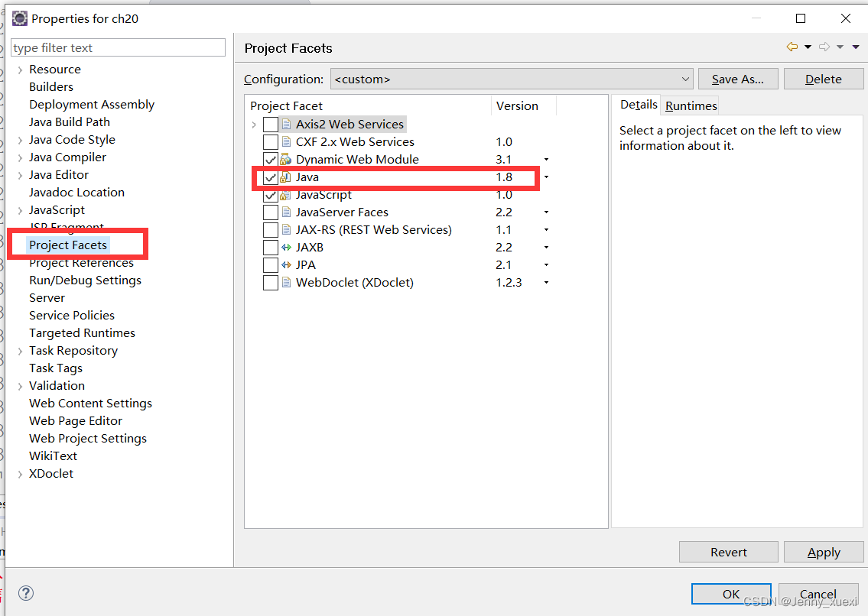This screenshot has width=868, height=616.
Task: Click the Revert button
Action: [x=729, y=552]
